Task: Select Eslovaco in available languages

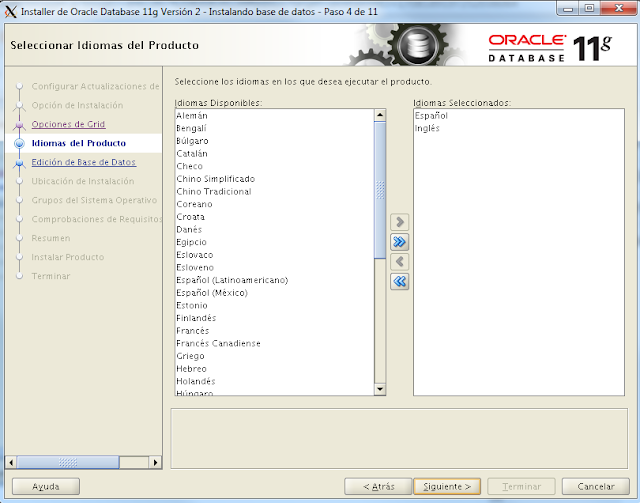Action: click(274, 255)
